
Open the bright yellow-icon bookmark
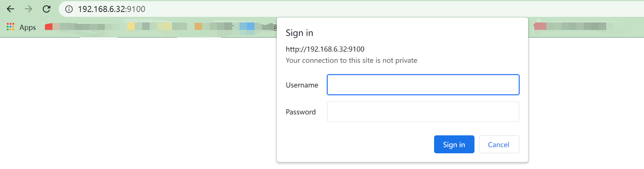coord(131,26)
